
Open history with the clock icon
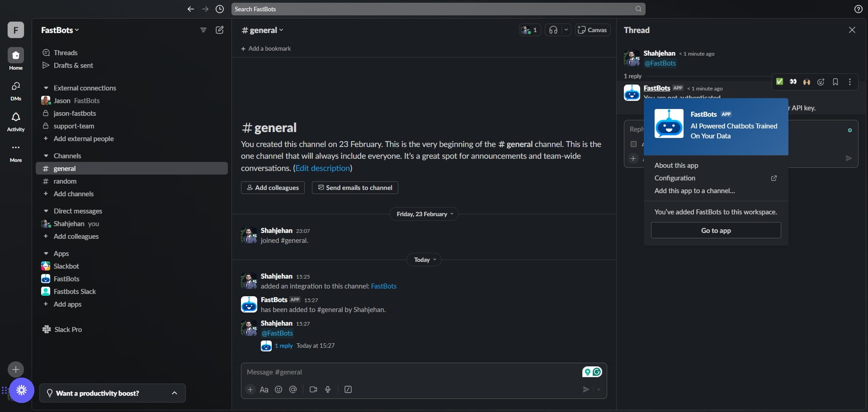pyautogui.click(x=220, y=9)
